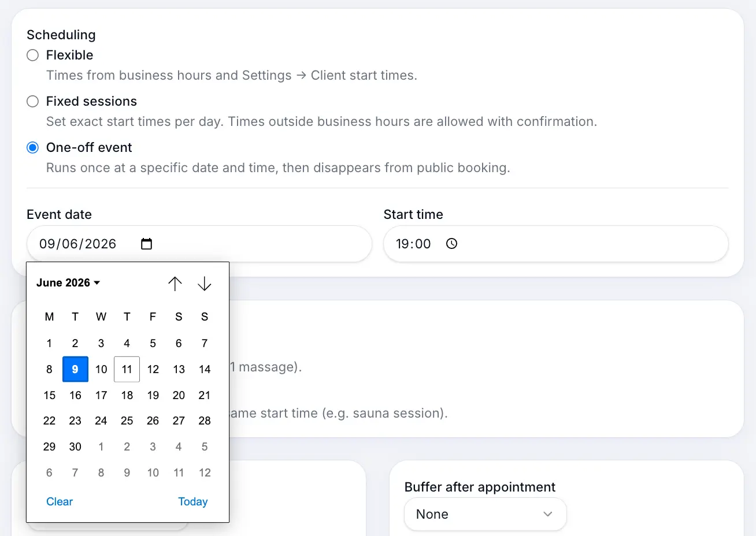Select June 23 in the calendar

75,420
